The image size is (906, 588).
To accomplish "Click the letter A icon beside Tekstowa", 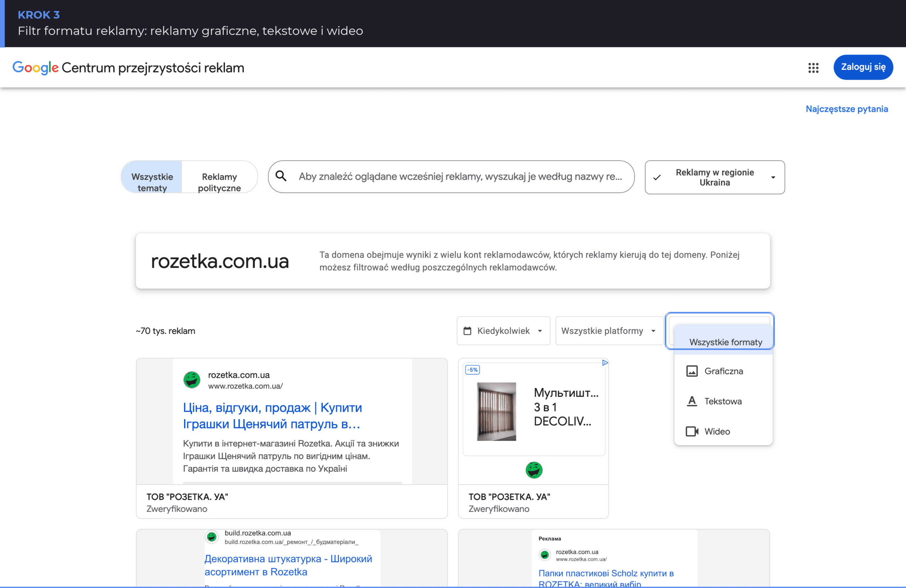I will pyautogui.click(x=692, y=401).
